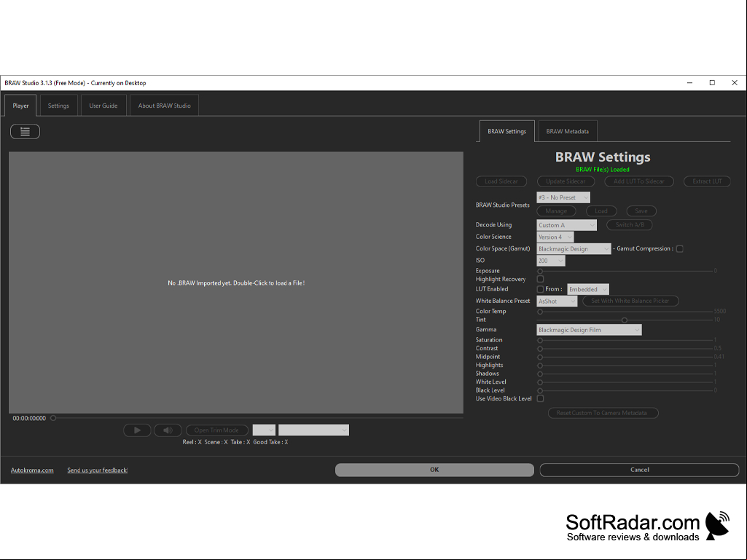Switch to the Player tab
747x560 pixels.
[x=20, y=106]
